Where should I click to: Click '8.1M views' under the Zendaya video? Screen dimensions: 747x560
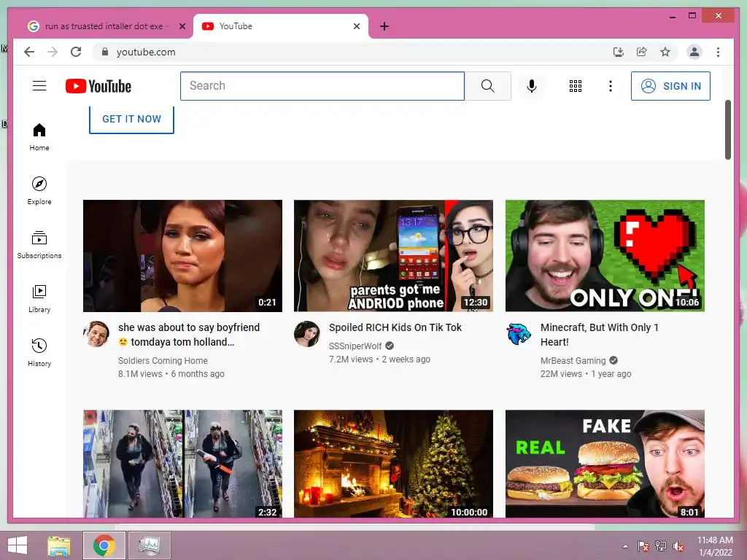(140, 374)
